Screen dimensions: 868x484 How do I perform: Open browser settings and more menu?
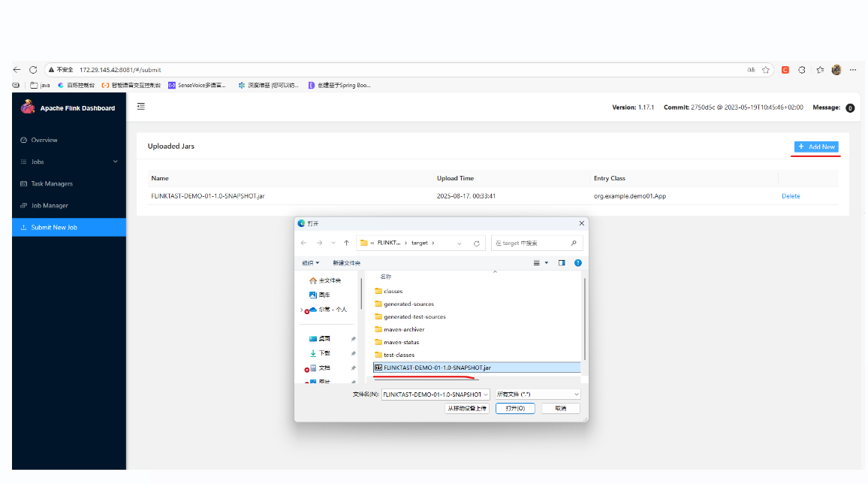pos(853,70)
